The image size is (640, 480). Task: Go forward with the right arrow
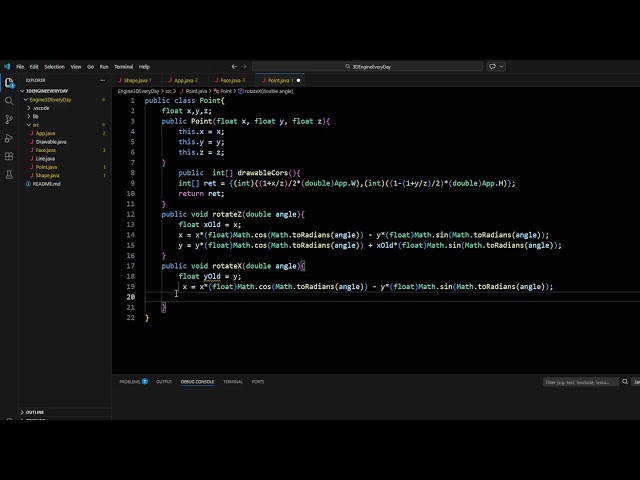(x=244, y=67)
